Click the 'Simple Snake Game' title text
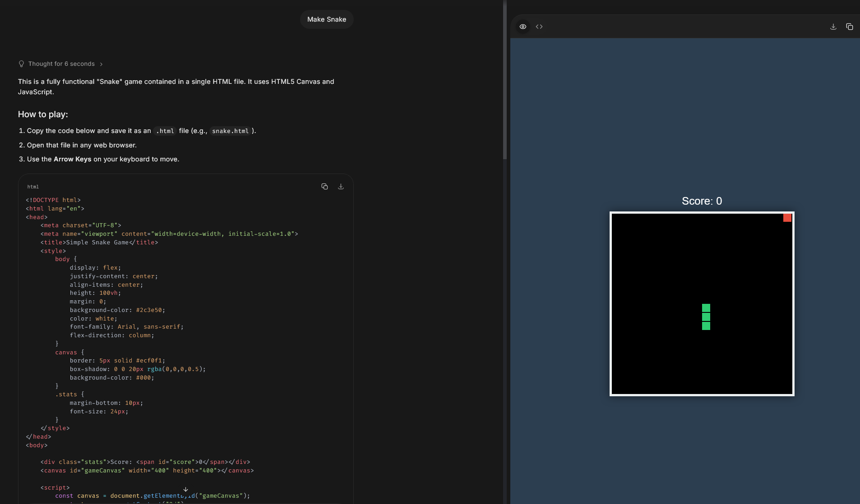Screen dimensions: 860x504 tap(97, 243)
